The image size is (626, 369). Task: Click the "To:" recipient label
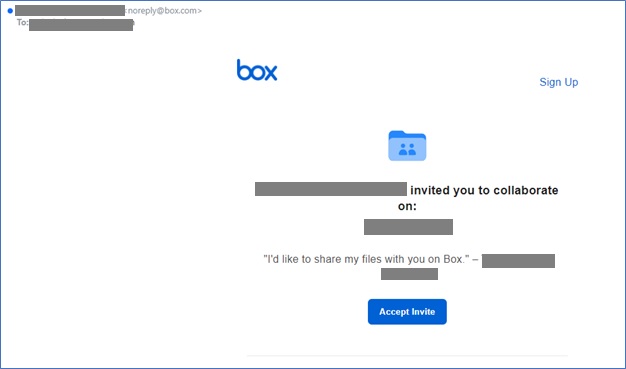22,22
